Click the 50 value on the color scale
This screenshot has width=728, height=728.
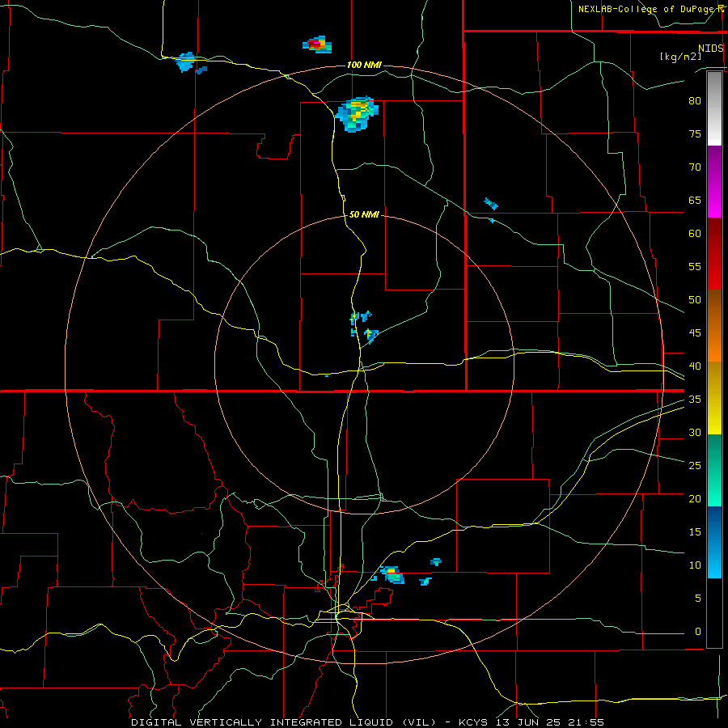pyautogui.click(x=695, y=299)
